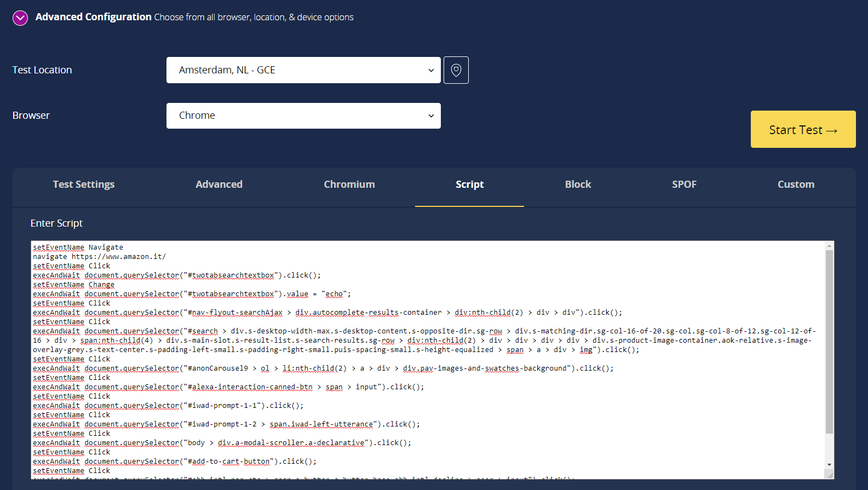
Task: Click the line setting value to "echo"
Action: 192,294
